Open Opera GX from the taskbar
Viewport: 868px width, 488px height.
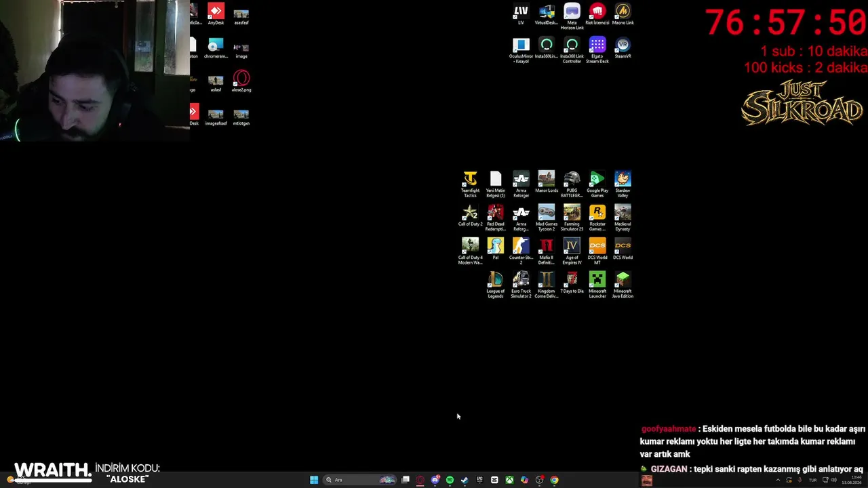click(x=420, y=480)
